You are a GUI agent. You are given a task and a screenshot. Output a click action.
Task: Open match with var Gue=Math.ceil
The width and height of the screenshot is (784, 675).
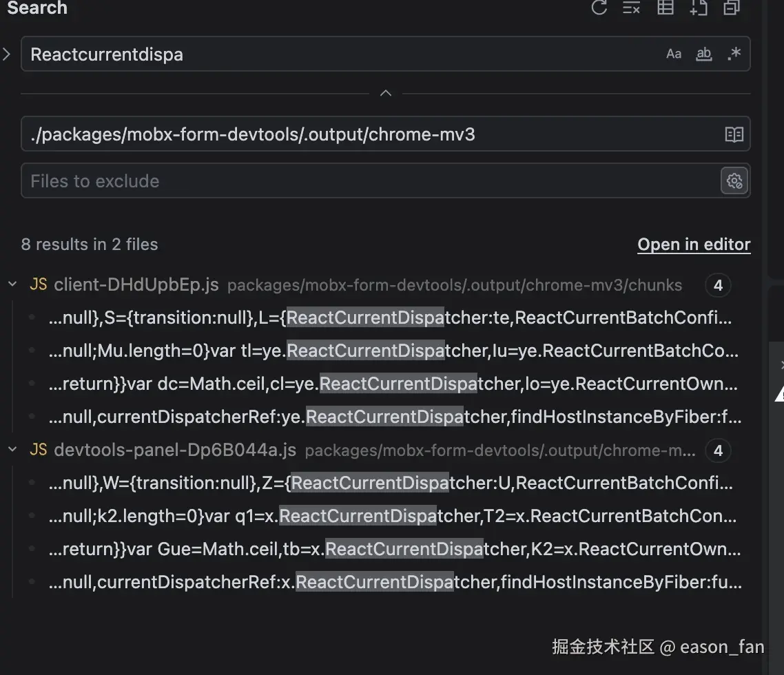(395, 548)
